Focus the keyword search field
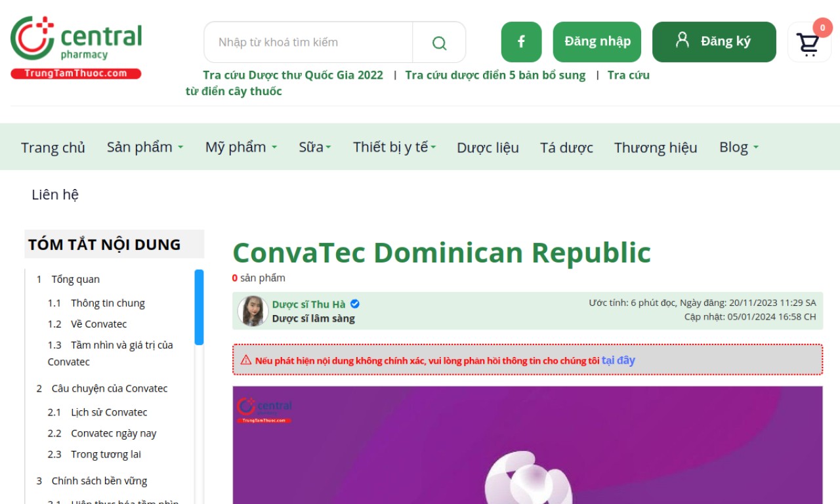 pos(308,43)
